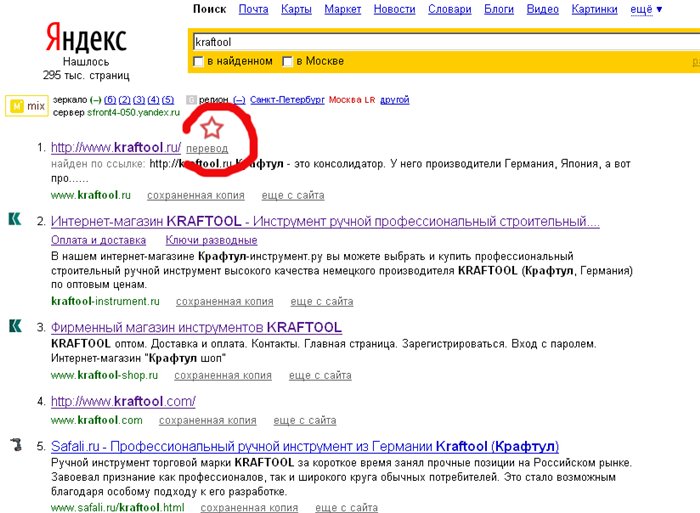Open 'сохраненная копия' for safali.ru/kraftool.html
Viewport: 700px width, 513px height.
(x=249, y=508)
